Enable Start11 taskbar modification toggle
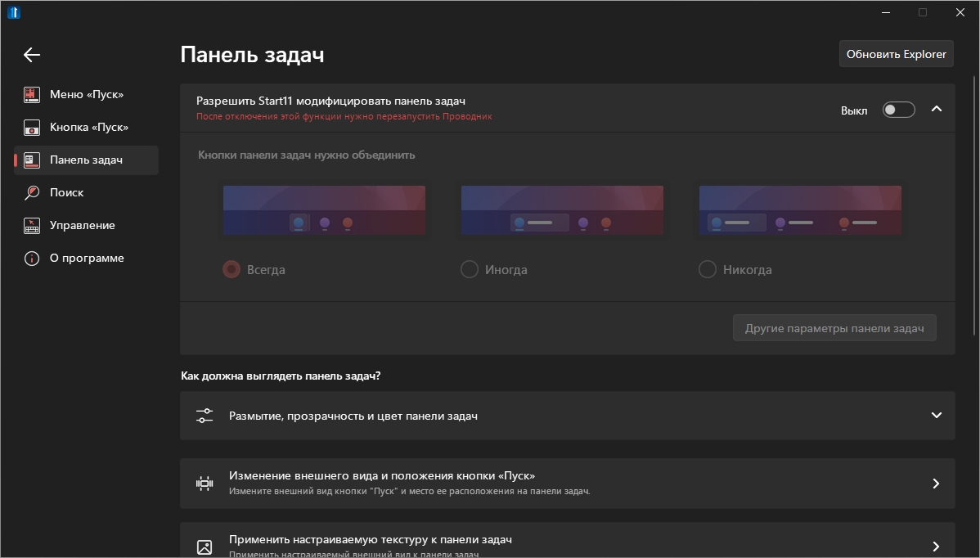Image resolution: width=980 pixels, height=558 pixels. (898, 110)
